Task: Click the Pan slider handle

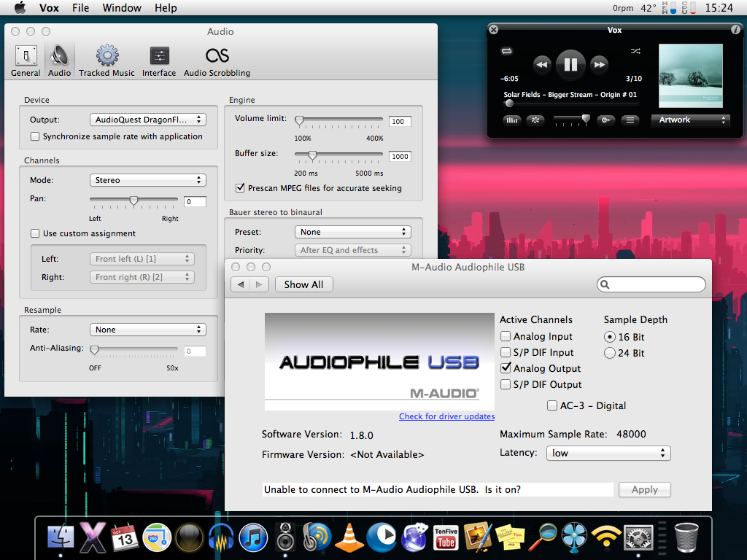Action: [134, 201]
